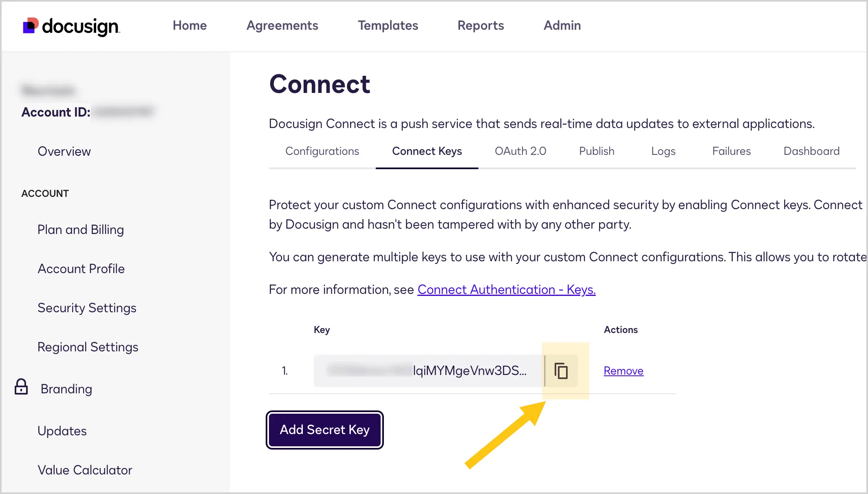Screen dimensions: 868x494
Task: Open the Connect Authentication - Keys link
Action: click(x=507, y=289)
